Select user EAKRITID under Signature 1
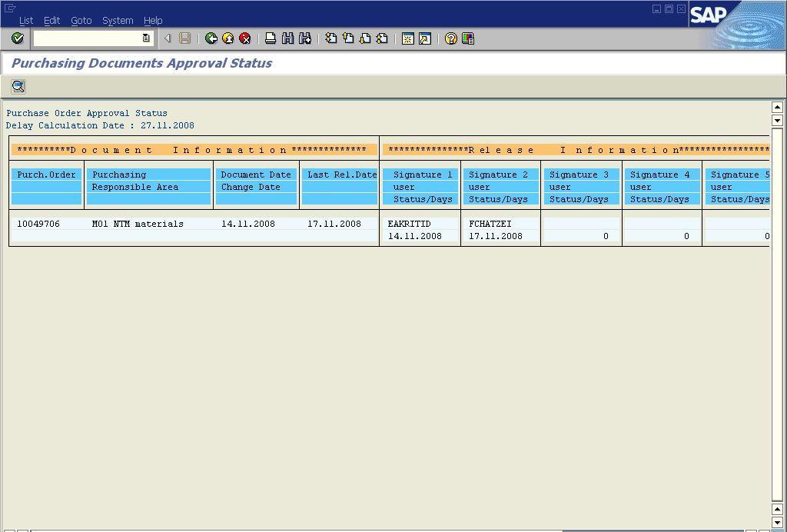Screen dimensions: 787x532 point(409,224)
